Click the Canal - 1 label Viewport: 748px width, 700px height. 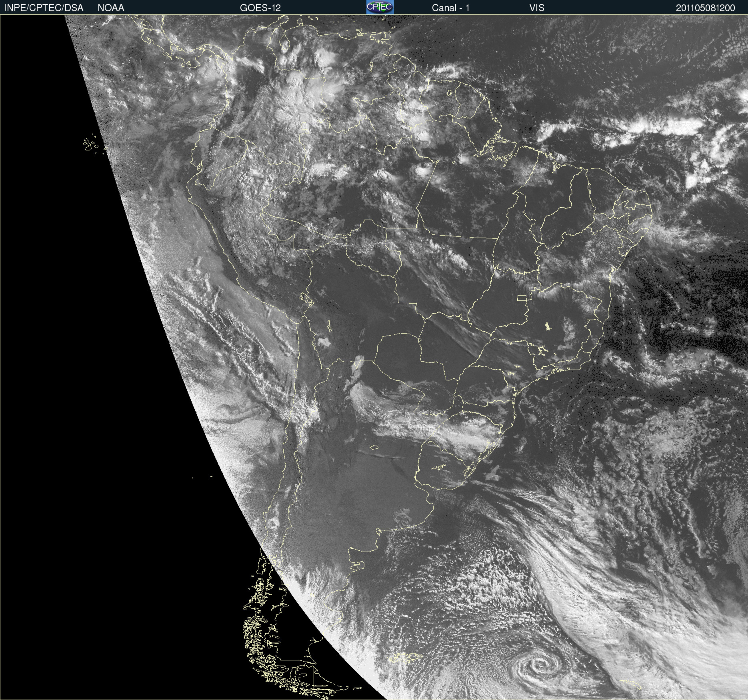pos(450,8)
